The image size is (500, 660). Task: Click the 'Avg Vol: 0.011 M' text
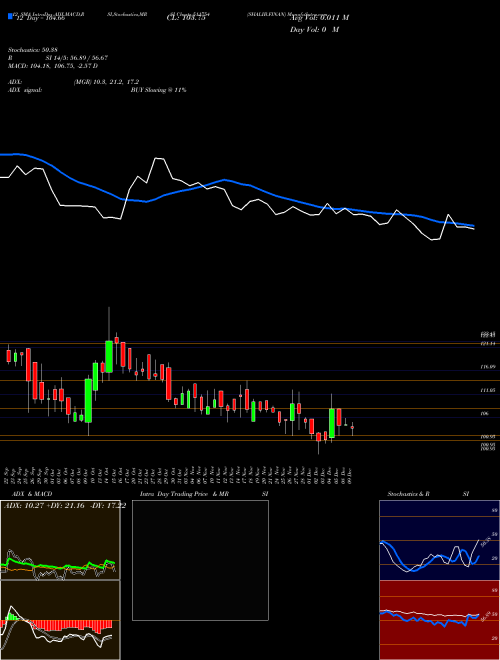pyautogui.click(x=319, y=17)
